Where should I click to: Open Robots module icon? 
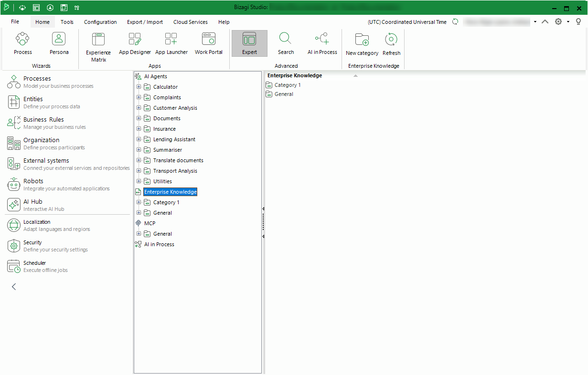tap(14, 184)
